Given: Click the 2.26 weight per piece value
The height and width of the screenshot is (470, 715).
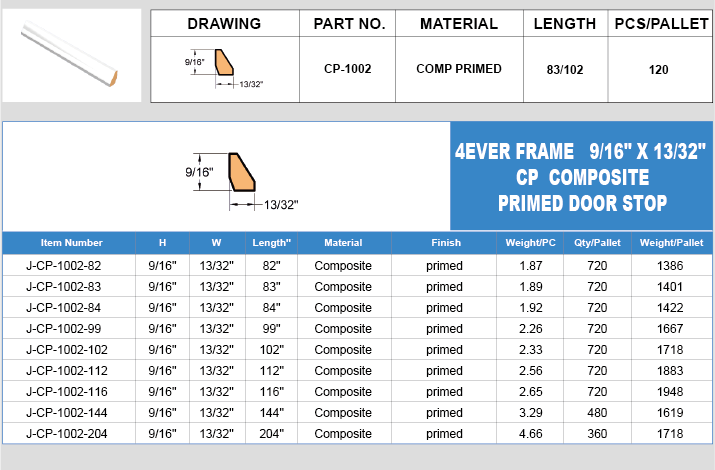Looking at the screenshot, I should (x=531, y=329).
